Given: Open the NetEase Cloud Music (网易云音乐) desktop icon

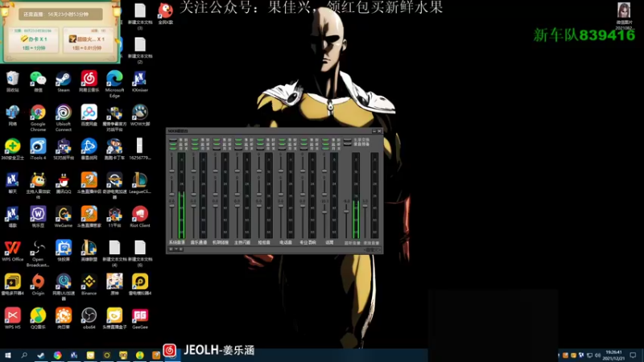Looking at the screenshot, I should (x=89, y=80).
